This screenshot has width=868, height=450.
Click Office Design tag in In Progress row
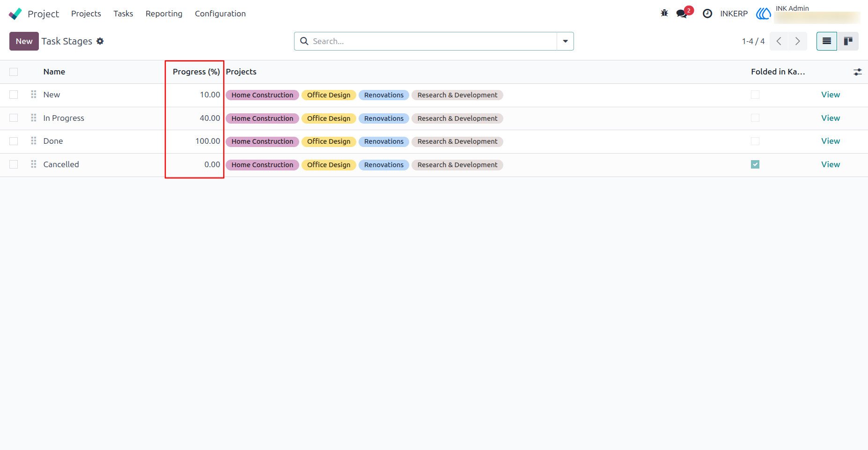point(329,118)
